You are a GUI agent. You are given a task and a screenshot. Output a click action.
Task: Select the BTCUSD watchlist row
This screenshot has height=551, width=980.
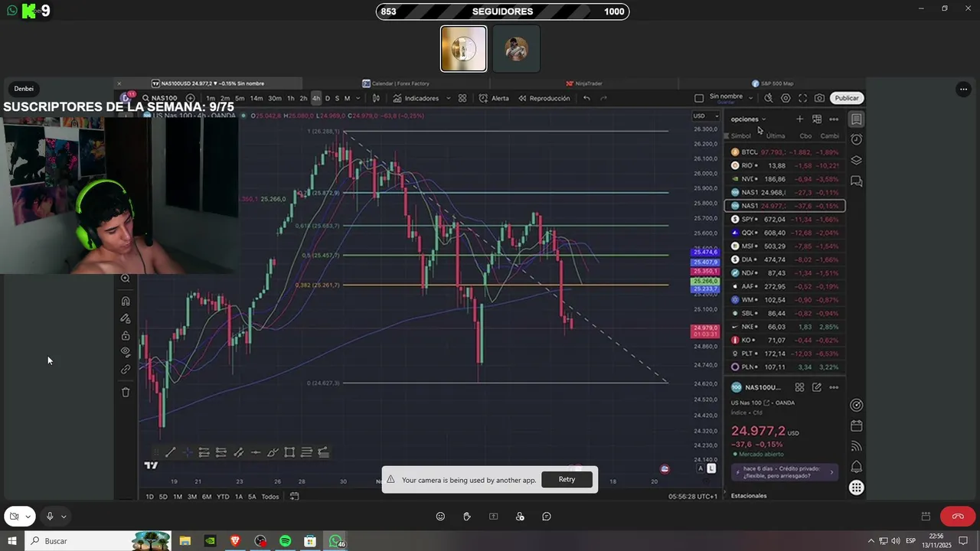pos(785,152)
